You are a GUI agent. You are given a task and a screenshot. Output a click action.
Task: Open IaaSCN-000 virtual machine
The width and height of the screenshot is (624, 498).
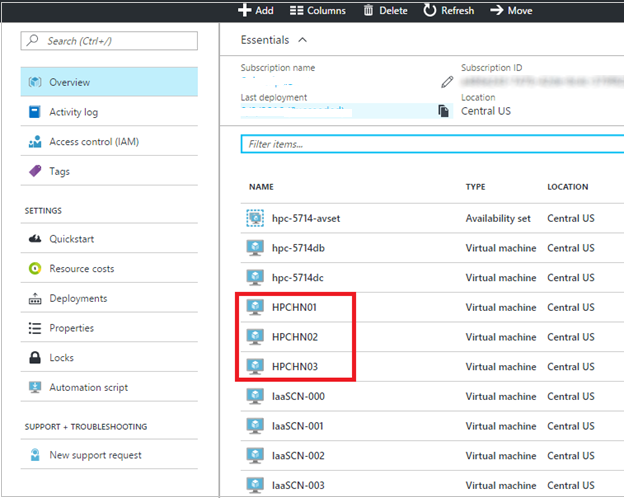[x=298, y=396]
